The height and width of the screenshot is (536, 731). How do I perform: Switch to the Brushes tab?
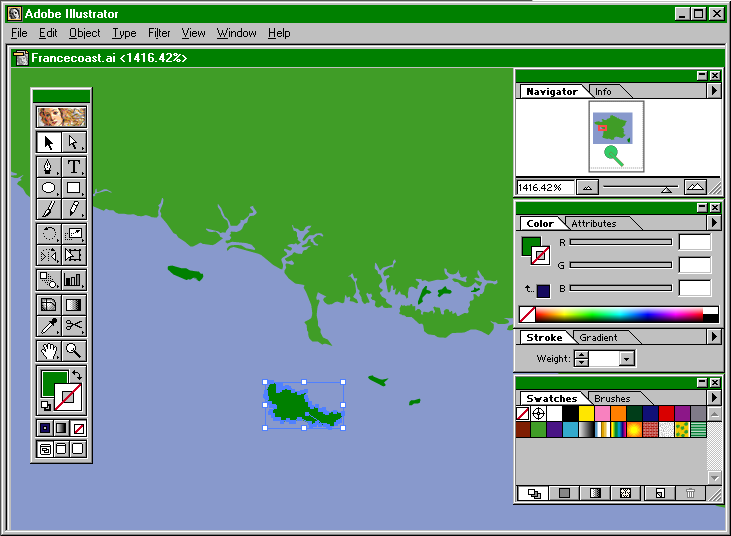612,398
